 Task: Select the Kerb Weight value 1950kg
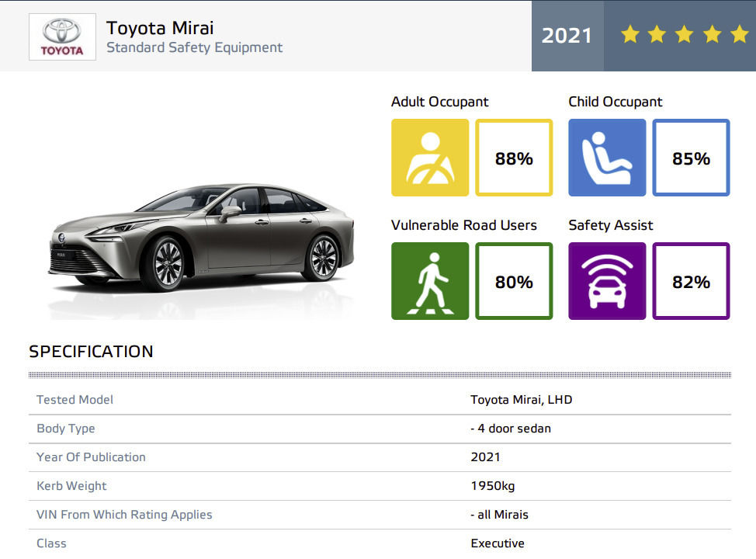(492, 486)
